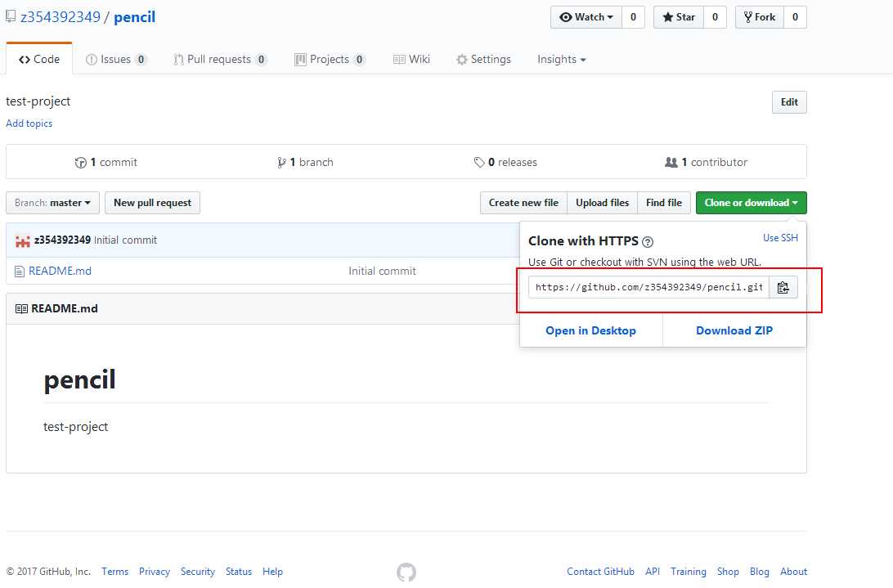Image resolution: width=893 pixels, height=588 pixels.
Task: Click Contact GitHub in footer
Action: coord(600,572)
